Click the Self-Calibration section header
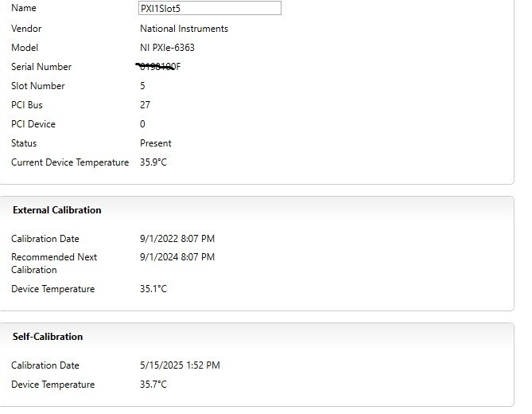Image resolution: width=532 pixels, height=414 pixels. coord(48,337)
